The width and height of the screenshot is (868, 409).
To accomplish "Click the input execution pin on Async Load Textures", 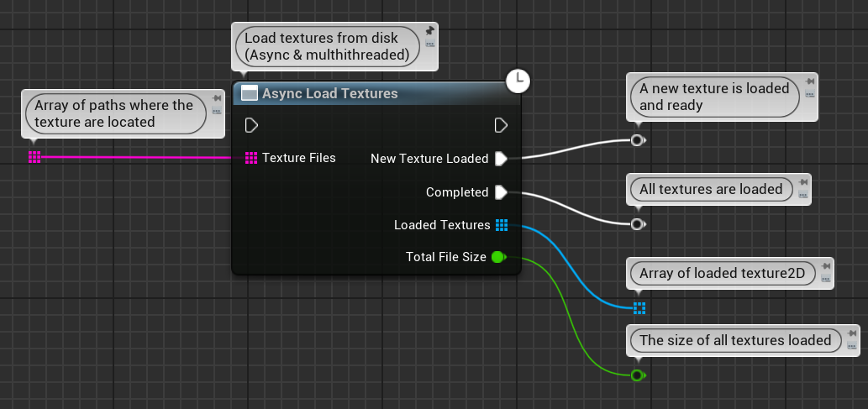I will 251,126.
